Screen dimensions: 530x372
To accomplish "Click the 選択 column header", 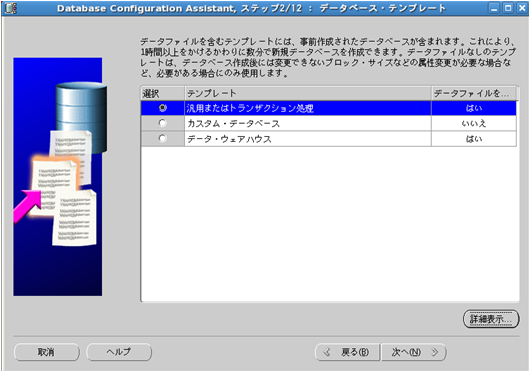I will click(x=163, y=93).
